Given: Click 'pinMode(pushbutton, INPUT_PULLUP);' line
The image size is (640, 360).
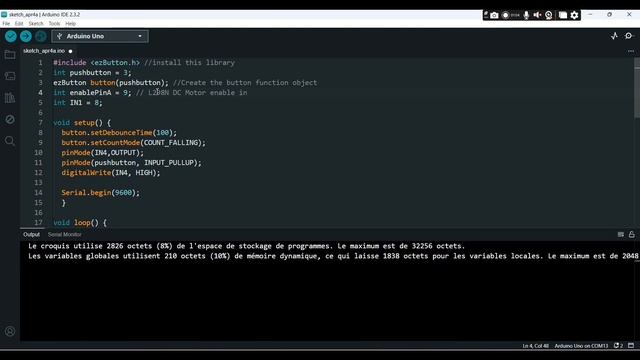Looking at the screenshot, I should coord(131,162).
